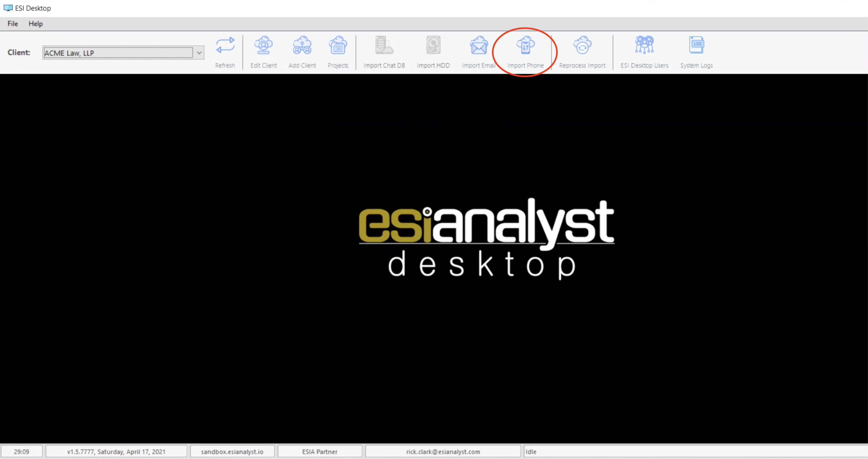Select the Import HDD icon
The image size is (868, 459).
point(433,52)
